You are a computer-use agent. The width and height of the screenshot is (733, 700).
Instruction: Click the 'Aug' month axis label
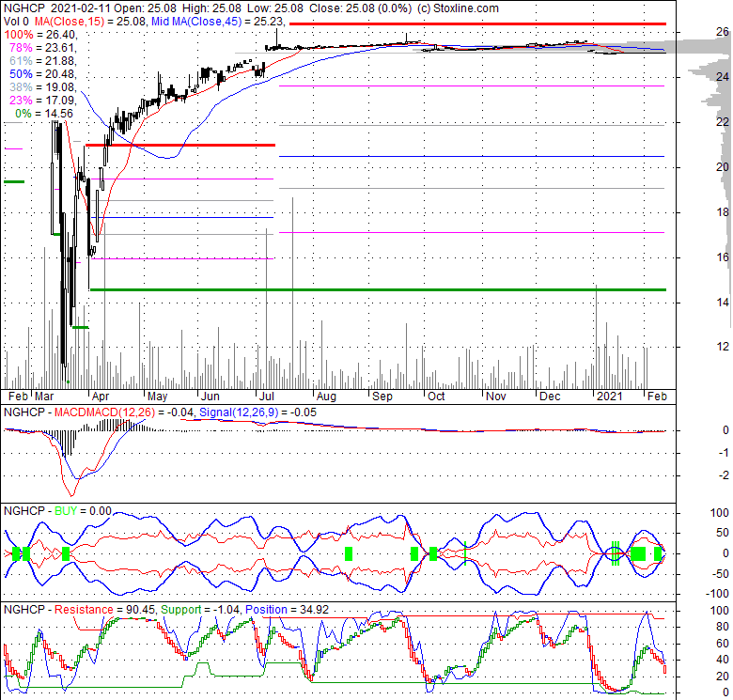click(x=326, y=397)
